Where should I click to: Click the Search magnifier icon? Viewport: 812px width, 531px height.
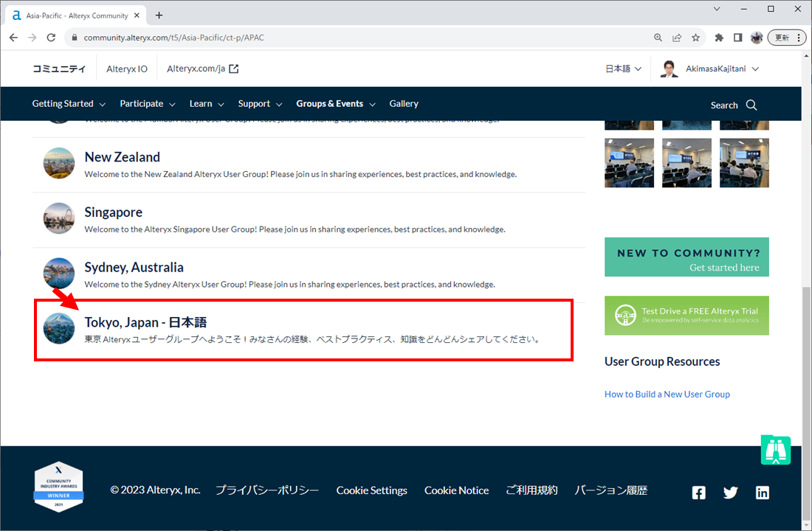751,105
